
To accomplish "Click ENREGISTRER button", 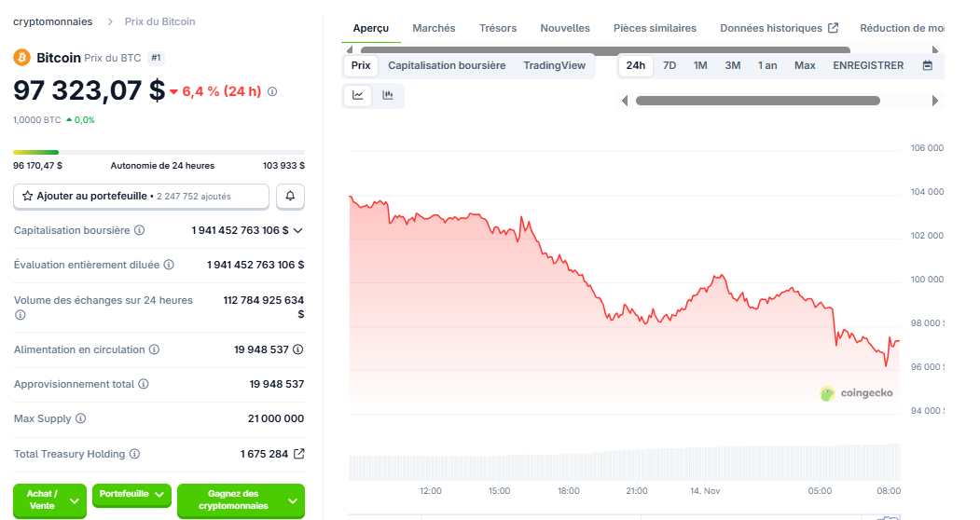I will 868,65.
